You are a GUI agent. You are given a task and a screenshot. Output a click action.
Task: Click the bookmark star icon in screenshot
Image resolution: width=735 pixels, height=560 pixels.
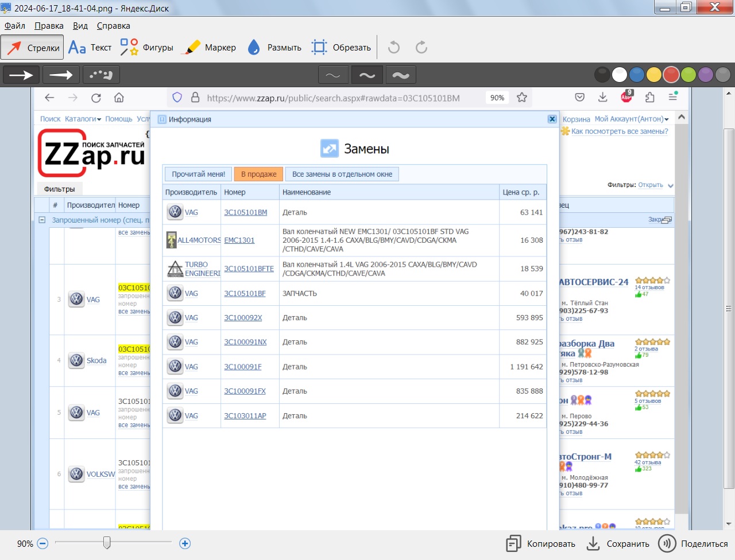tap(521, 98)
